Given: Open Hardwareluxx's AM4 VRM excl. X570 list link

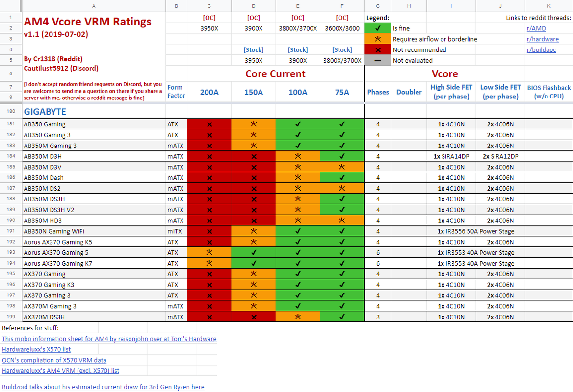Looking at the screenshot, I should coord(61,370).
